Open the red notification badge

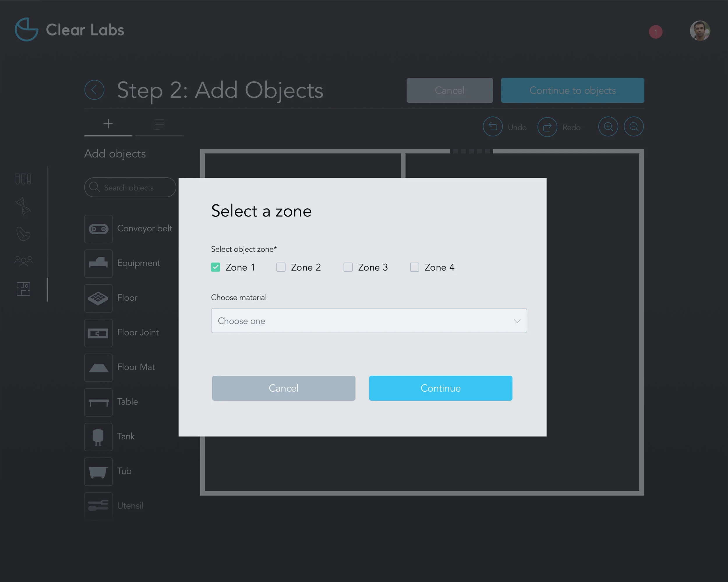[655, 32]
